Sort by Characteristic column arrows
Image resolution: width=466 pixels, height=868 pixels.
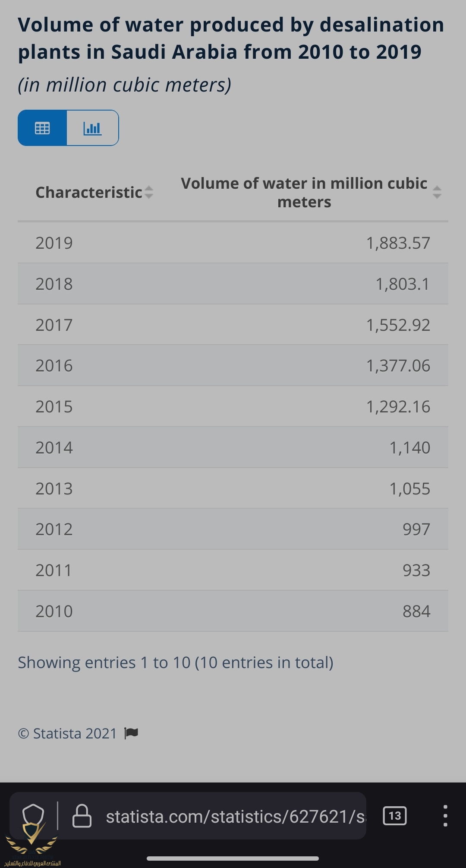click(x=148, y=192)
